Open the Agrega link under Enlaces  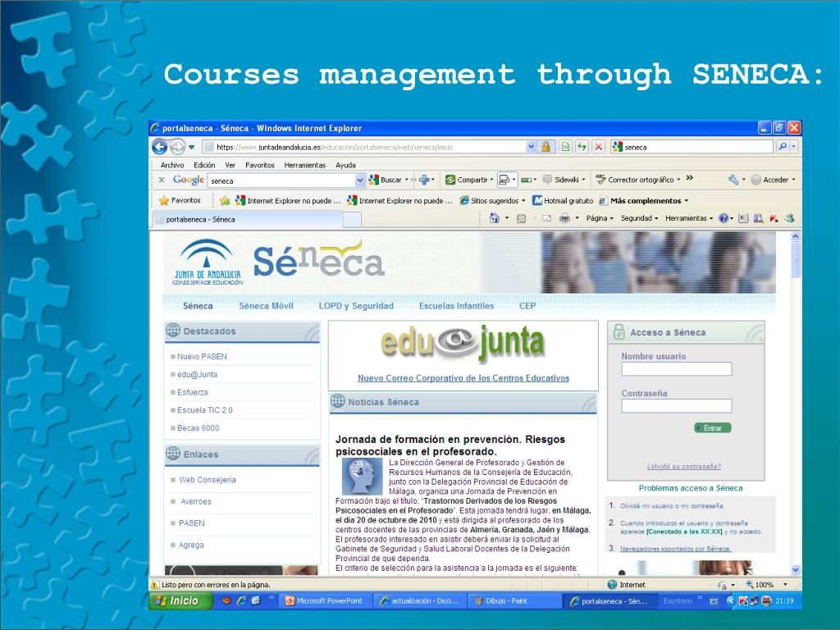tap(191, 545)
